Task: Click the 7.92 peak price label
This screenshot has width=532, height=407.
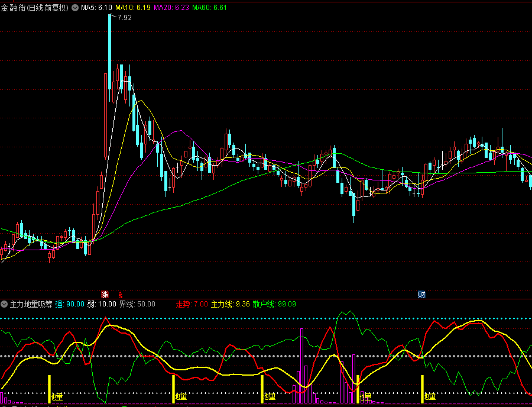Action: click(x=125, y=18)
